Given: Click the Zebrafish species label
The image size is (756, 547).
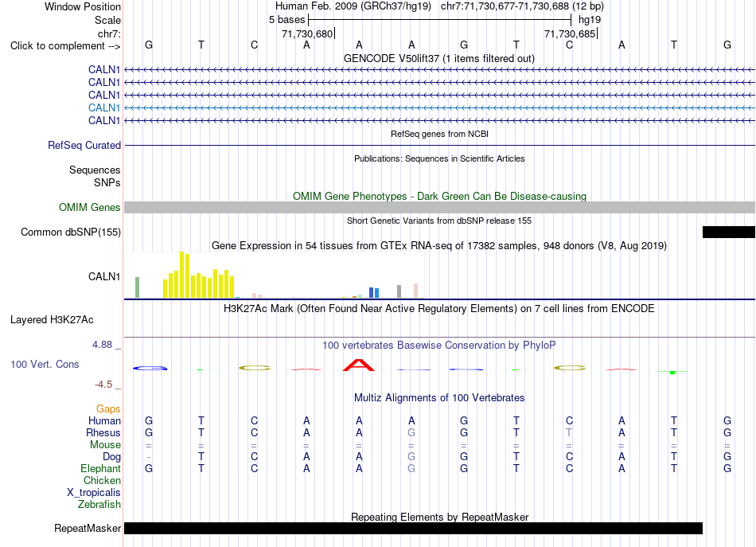Looking at the screenshot, I should coord(99,504).
